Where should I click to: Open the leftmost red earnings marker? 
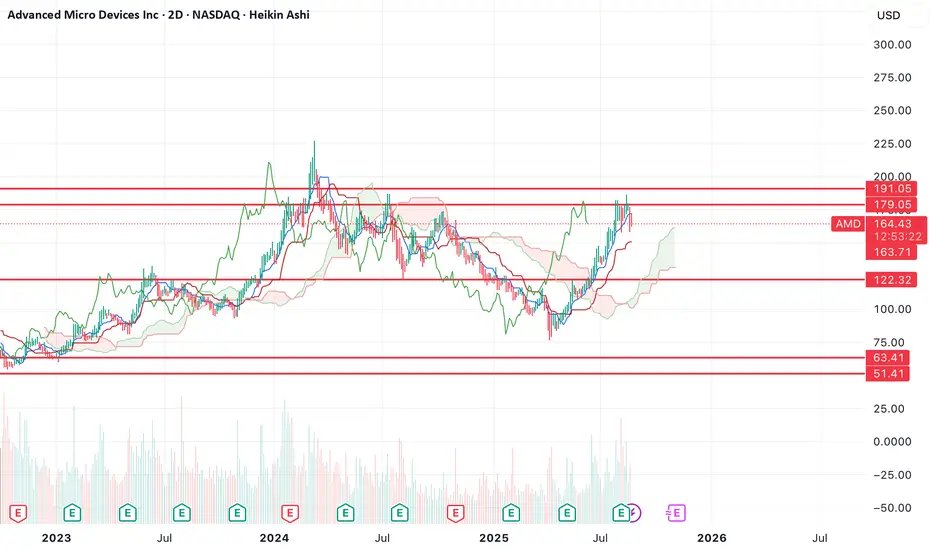coord(18,513)
